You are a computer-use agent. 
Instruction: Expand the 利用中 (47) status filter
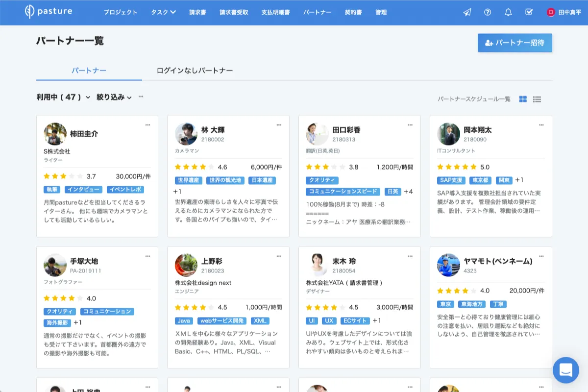63,97
